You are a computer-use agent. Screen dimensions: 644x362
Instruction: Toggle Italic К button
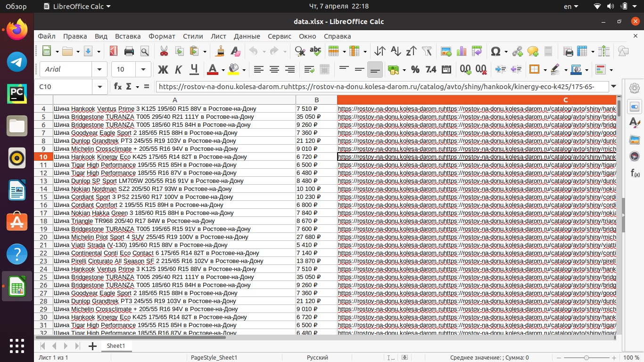(179, 69)
